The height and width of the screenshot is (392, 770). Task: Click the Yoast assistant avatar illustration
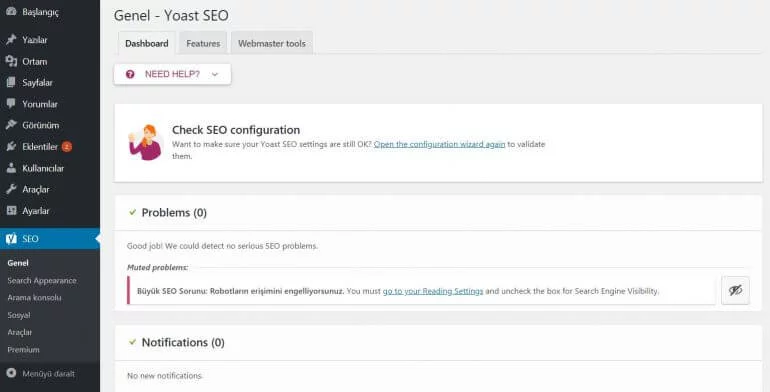click(145, 142)
